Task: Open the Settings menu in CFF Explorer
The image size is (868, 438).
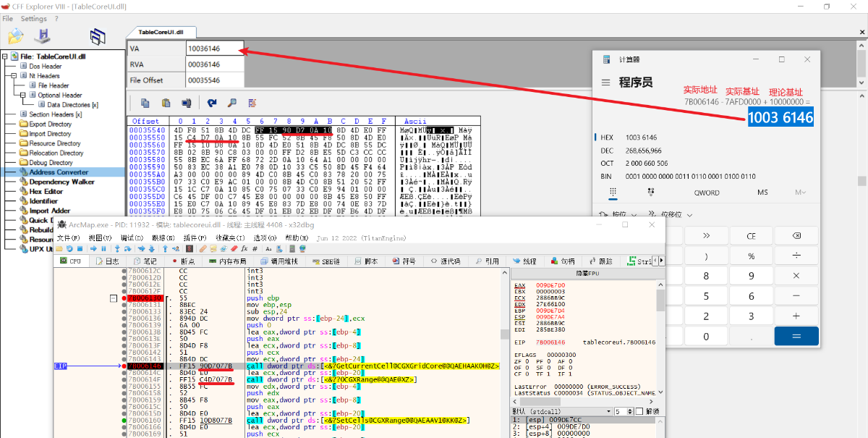Action: pyautogui.click(x=33, y=19)
